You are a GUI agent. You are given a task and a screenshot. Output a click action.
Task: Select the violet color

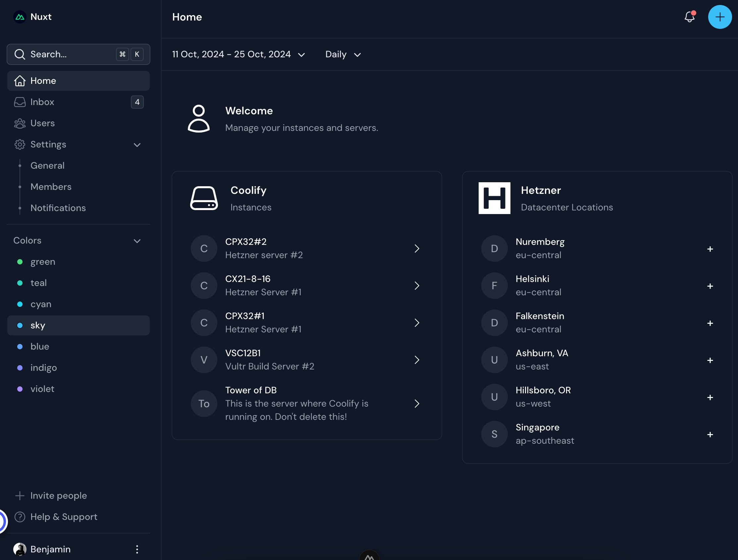[79, 389]
